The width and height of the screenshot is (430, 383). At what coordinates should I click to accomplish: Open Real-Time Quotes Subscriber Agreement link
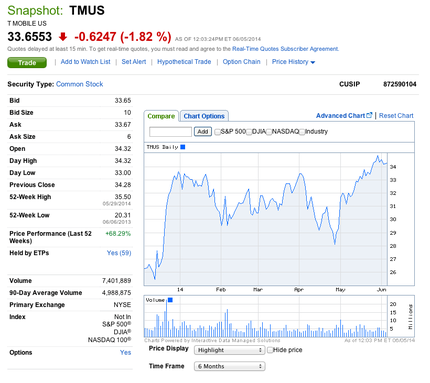285,49
